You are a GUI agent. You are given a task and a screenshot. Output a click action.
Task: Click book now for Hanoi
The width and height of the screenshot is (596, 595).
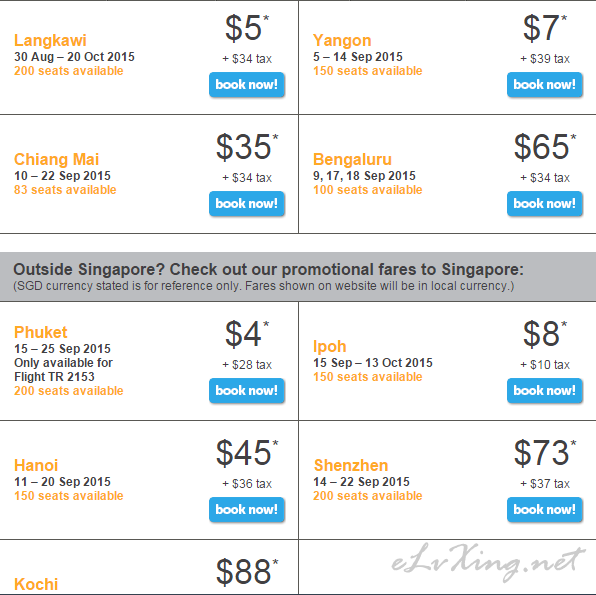point(247,509)
